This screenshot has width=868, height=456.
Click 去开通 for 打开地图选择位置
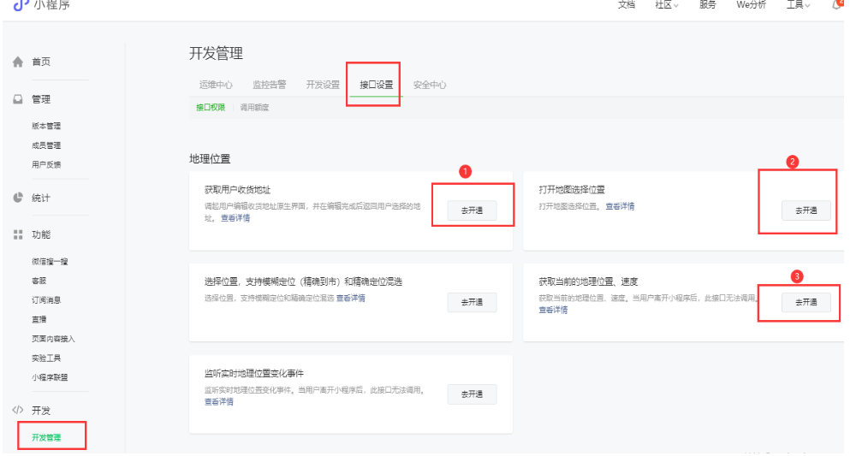pos(806,210)
